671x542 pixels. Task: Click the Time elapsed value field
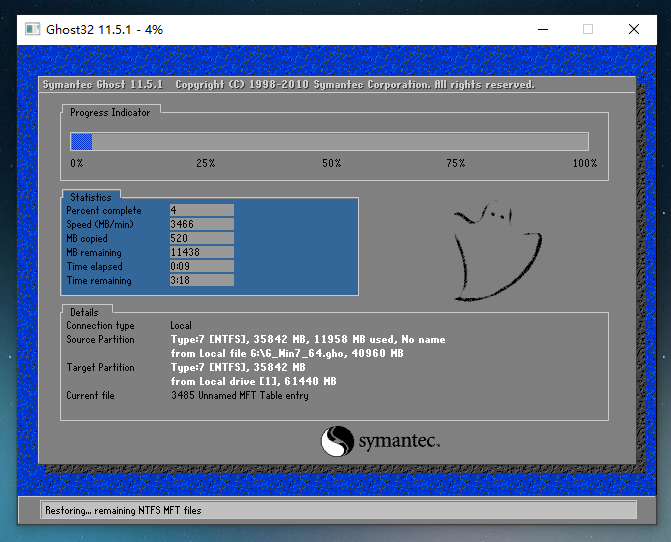click(x=202, y=267)
